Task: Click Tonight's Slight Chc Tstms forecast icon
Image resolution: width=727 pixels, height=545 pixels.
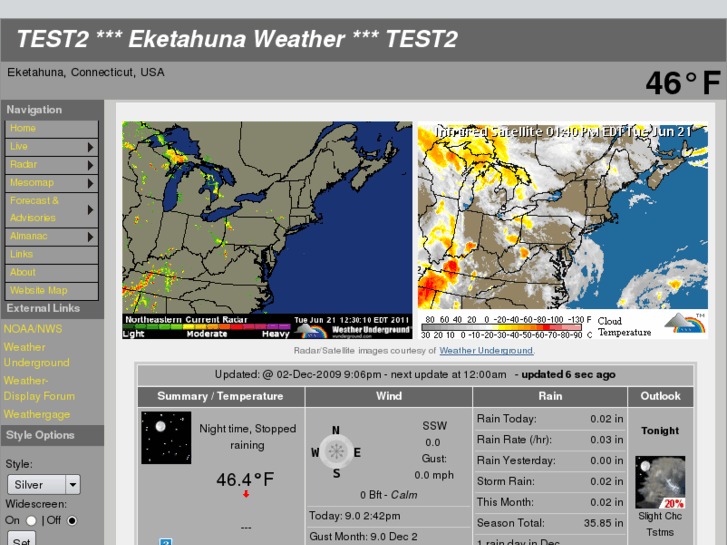Action: (x=660, y=482)
